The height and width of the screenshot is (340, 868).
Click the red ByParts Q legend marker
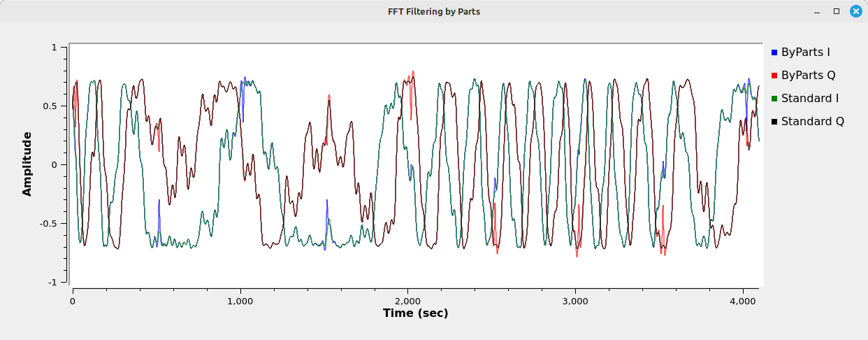[x=774, y=75]
